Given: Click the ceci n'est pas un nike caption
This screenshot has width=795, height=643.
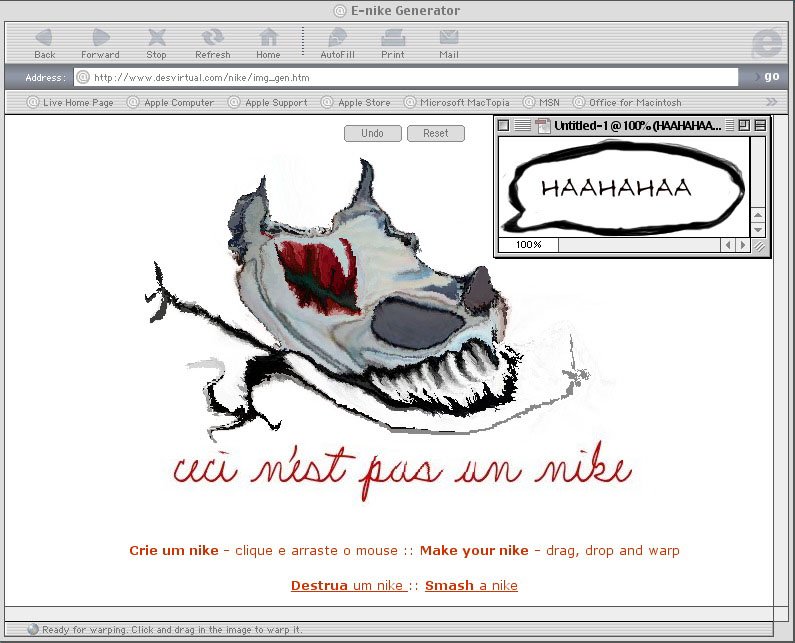Looking at the screenshot, I should pyautogui.click(x=403, y=470).
